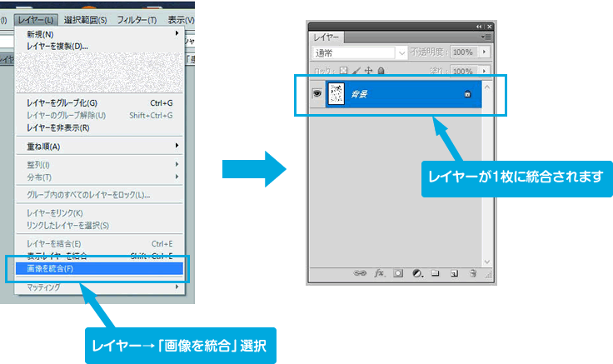613x364 pixels.
Task: Open the layer style fx menu
Action: [x=379, y=272]
